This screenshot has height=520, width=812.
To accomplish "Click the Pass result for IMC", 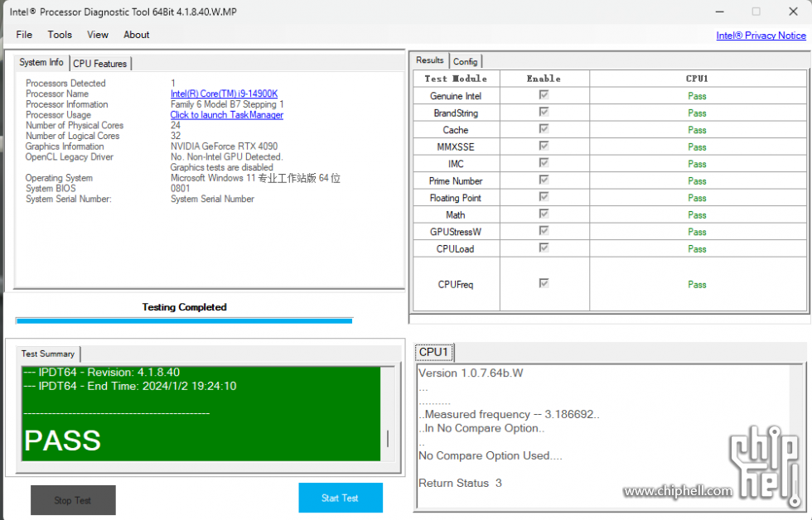I will [x=697, y=164].
